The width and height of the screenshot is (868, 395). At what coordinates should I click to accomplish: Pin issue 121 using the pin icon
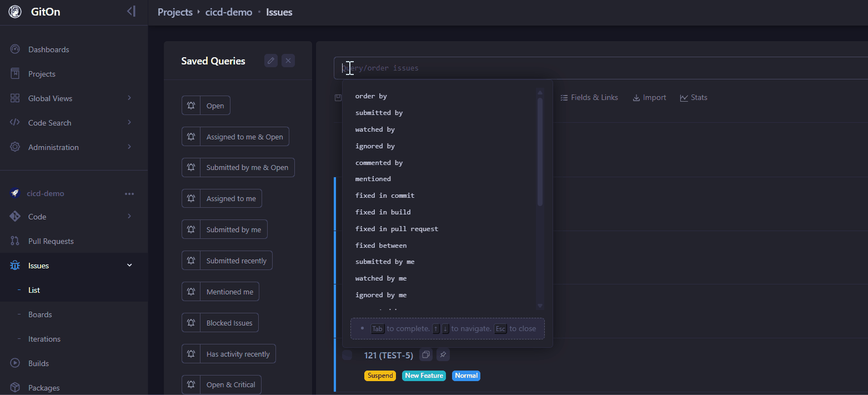[x=442, y=354]
